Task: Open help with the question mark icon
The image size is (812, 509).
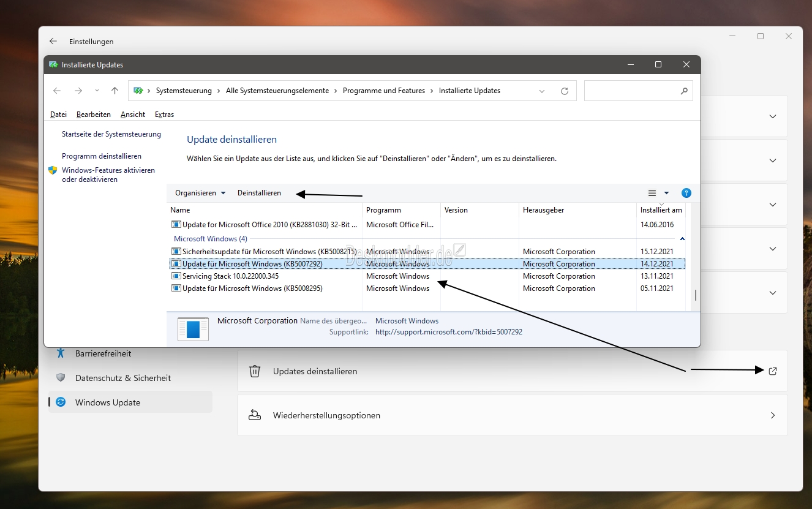Action: coord(686,193)
